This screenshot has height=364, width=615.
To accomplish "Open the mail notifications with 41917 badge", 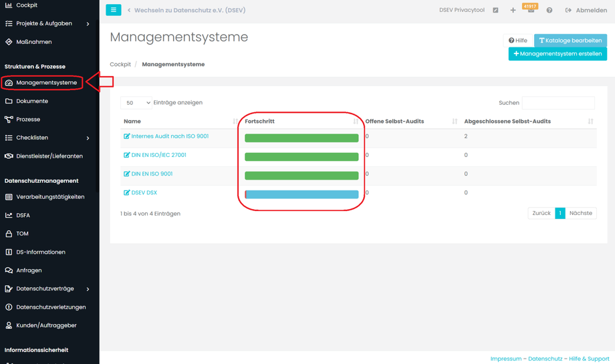I will point(530,9).
